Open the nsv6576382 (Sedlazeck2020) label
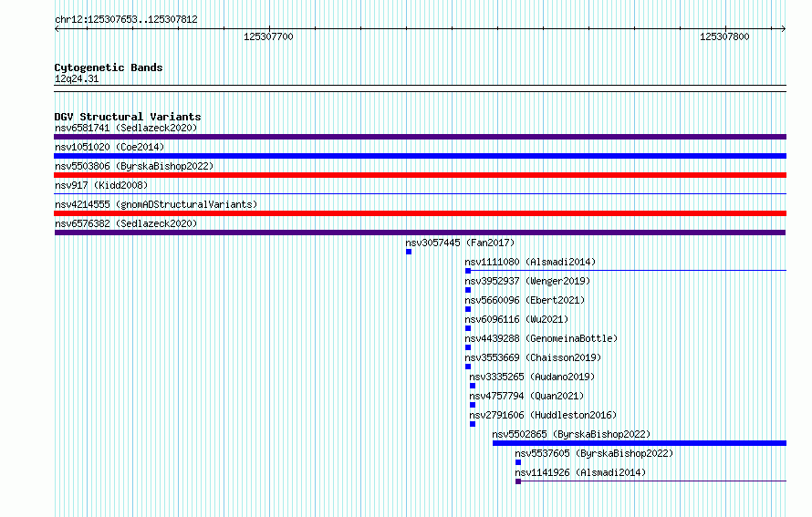Image resolution: width=812 pixels, height=517 pixels. [x=126, y=223]
